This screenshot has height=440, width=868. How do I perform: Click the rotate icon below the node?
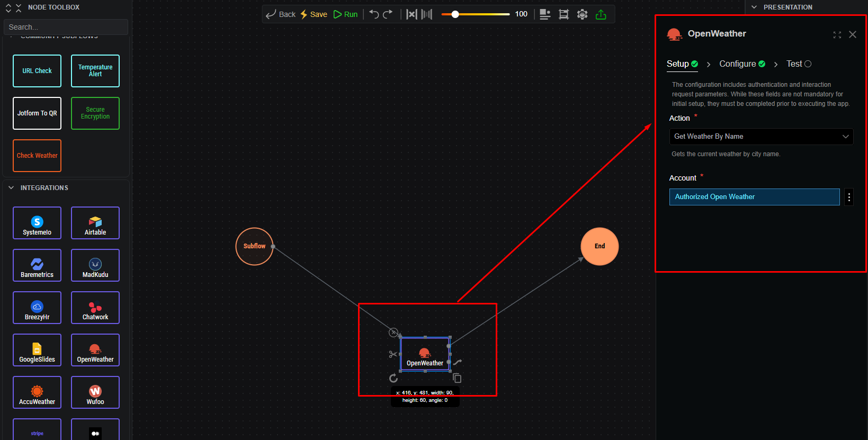pyautogui.click(x=393, y=378)
